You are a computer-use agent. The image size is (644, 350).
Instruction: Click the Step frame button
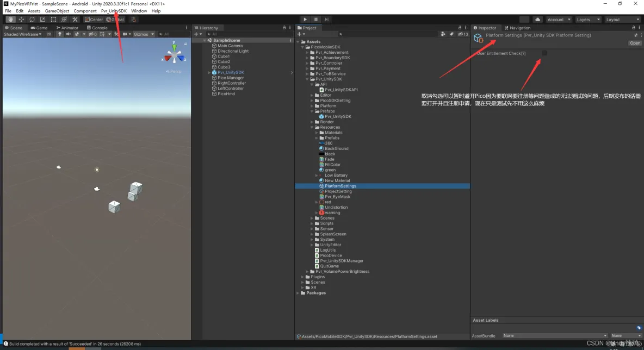coord(326,19)
